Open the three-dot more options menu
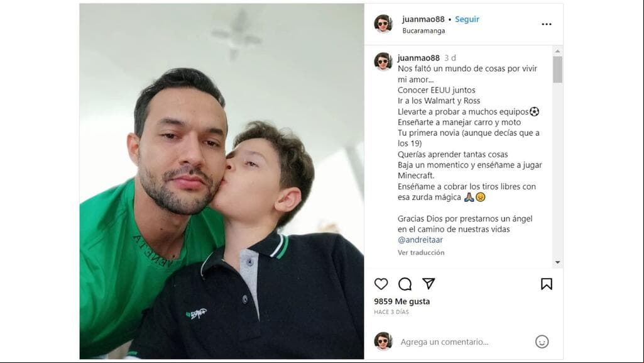The image size is (644, 363). (x=546, y=25)
